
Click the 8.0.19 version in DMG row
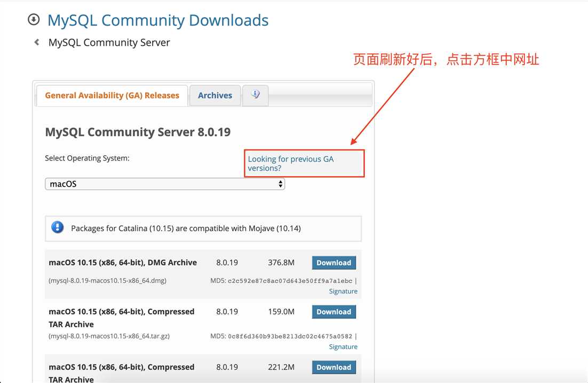[227, 262]
